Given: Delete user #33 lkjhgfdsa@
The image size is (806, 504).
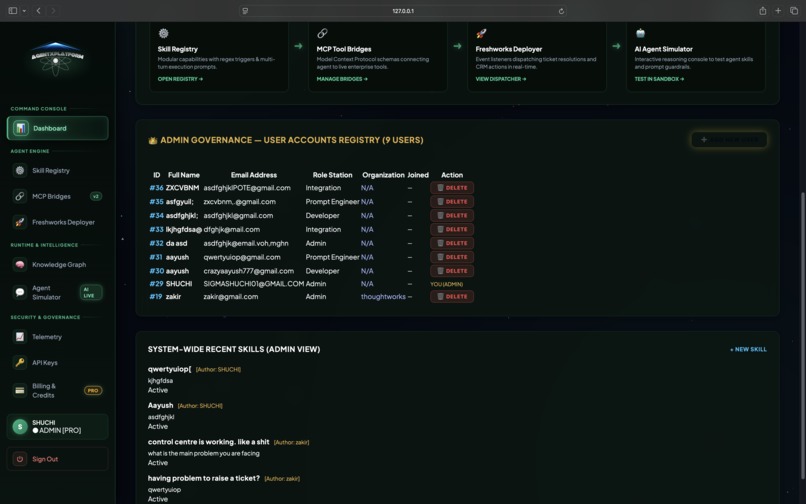Looking at the screenshot, I should [x=452, y=229].
